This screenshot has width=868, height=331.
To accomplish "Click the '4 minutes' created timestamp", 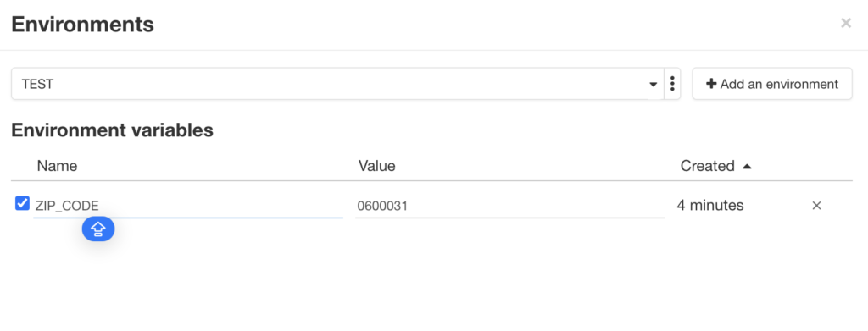I will [710, 206].
